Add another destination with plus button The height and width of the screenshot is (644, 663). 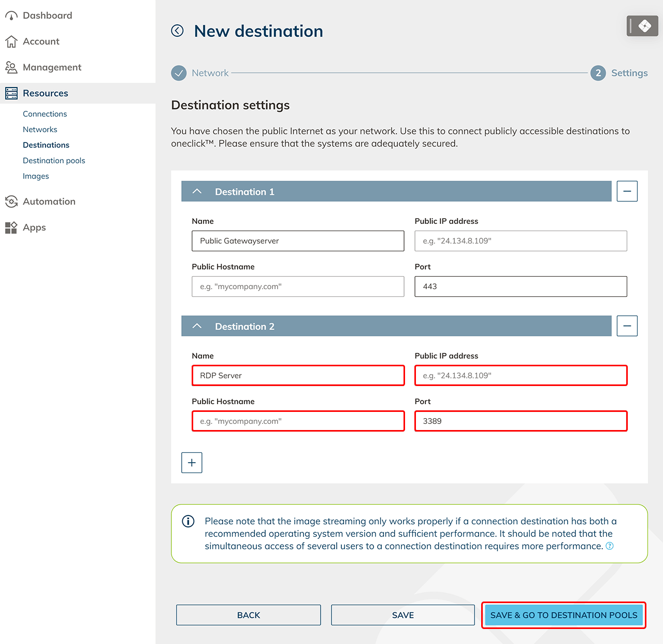[192, 463]
